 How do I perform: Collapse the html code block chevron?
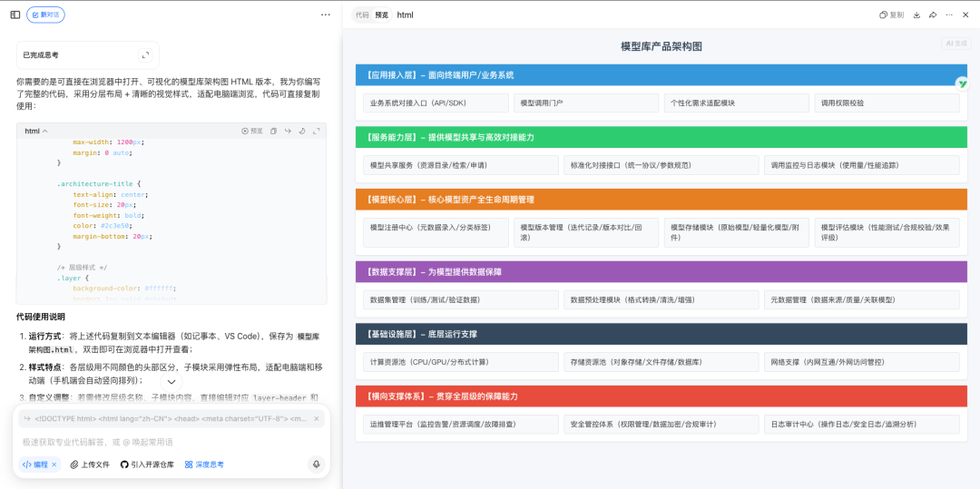point(45,131)
